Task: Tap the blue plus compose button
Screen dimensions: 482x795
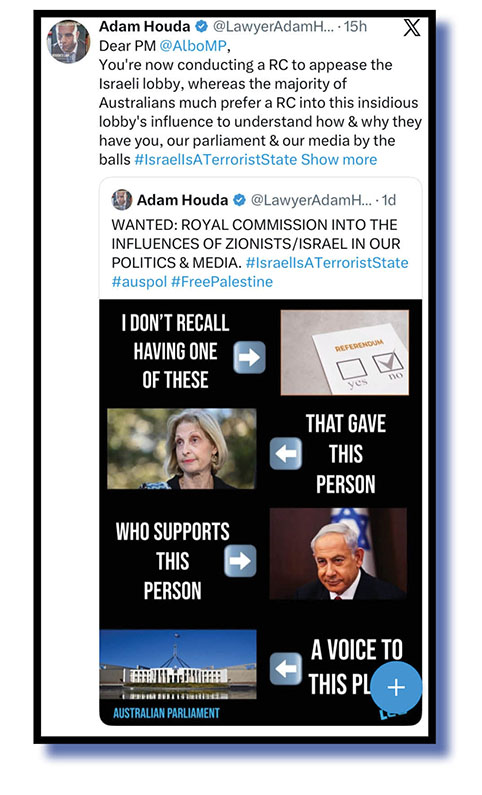Action: click(396, 687)
